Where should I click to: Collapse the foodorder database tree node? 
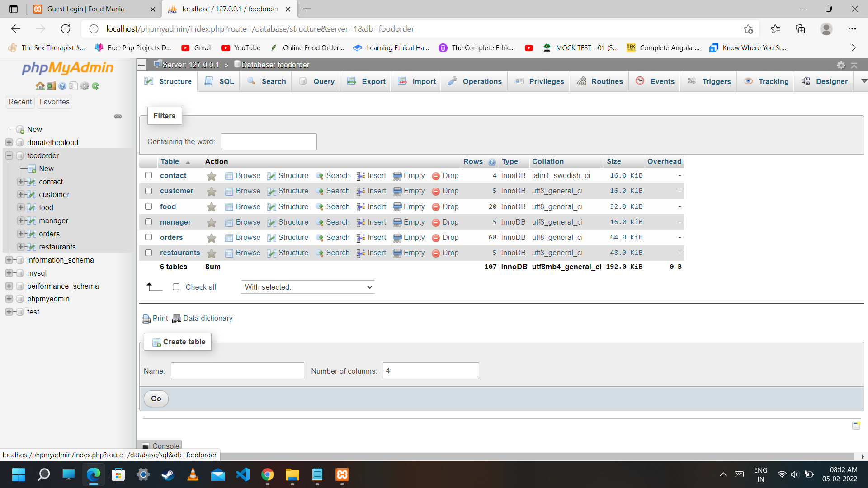(x=9, y=155)
